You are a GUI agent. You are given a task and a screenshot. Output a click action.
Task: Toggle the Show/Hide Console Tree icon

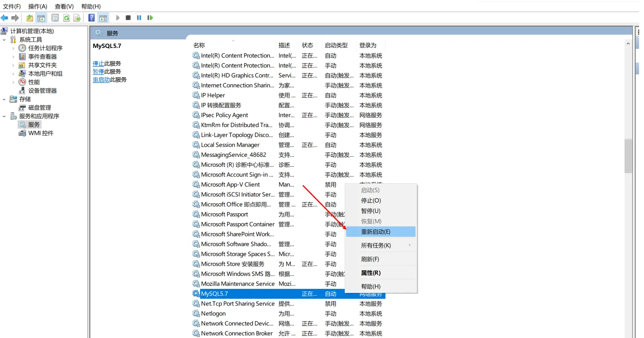point(41,18)
